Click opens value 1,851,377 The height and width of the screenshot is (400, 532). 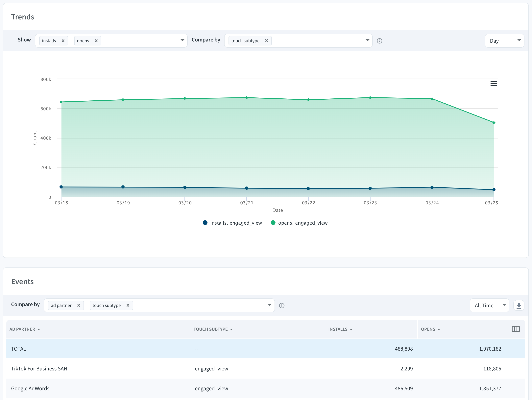(x=490, y=388)
